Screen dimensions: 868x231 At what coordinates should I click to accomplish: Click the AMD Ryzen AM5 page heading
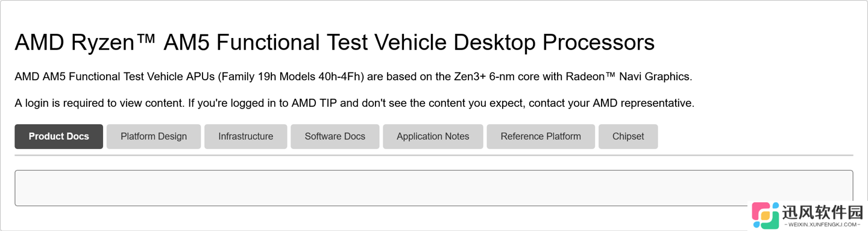point(335,43)
